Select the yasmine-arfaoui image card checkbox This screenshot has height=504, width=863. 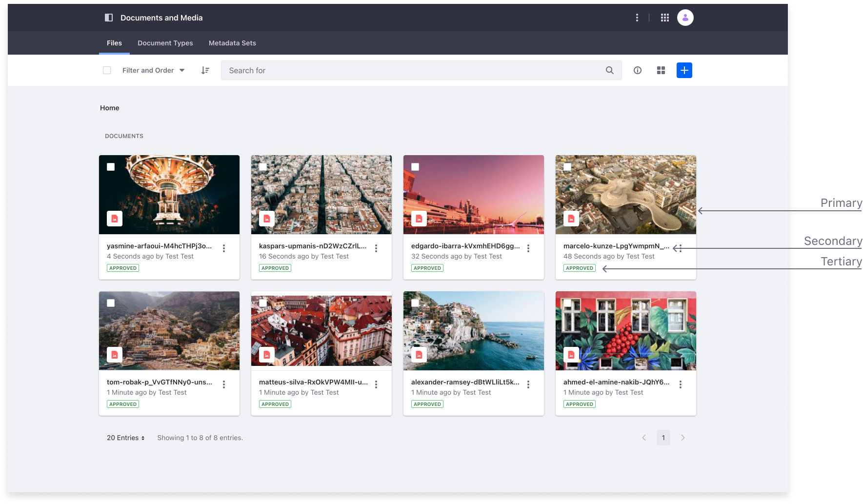(x=111, y=167)
